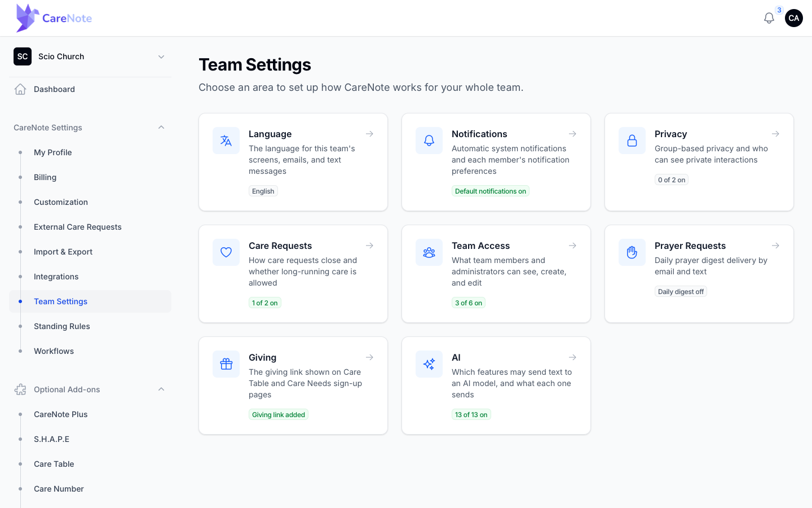The height and width of the screenshot is (508, 812).
Task: Click the AI sparkles icon
Action: 429,364
